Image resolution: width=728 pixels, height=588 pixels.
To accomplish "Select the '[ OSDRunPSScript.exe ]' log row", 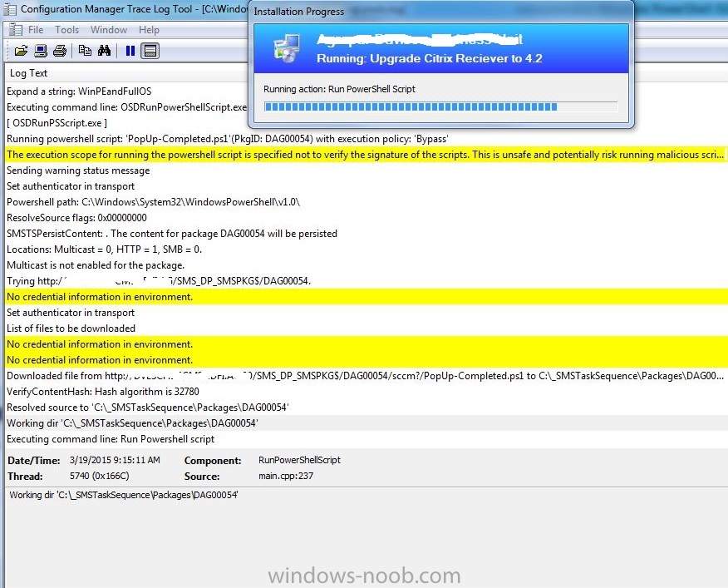I will [126, 123].
